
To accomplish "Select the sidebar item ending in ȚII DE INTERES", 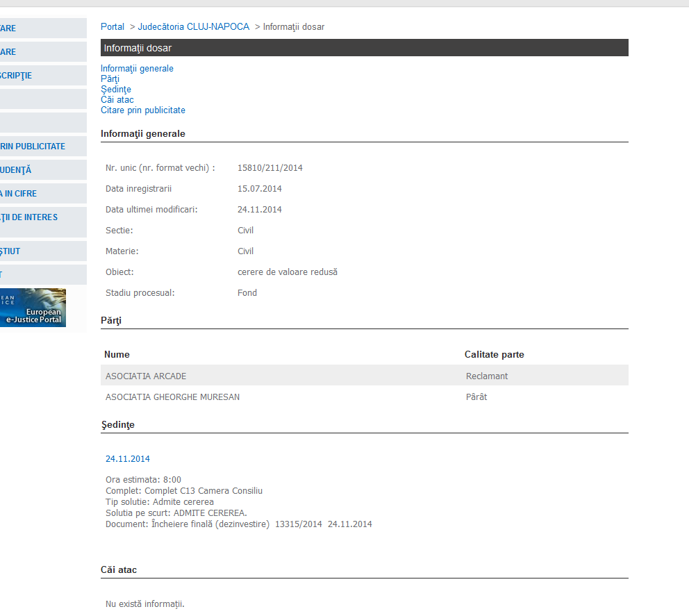I will 29,217.
